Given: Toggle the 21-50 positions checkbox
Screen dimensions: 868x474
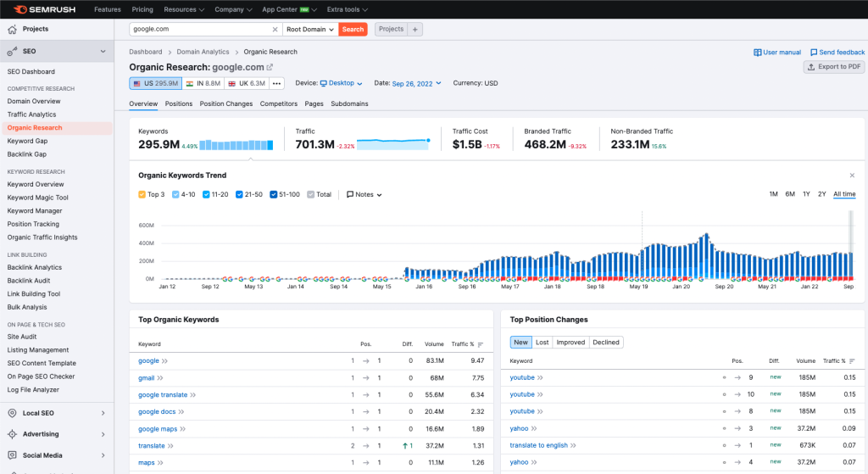Looking at the screenshot, I should [x=239, y=194].
